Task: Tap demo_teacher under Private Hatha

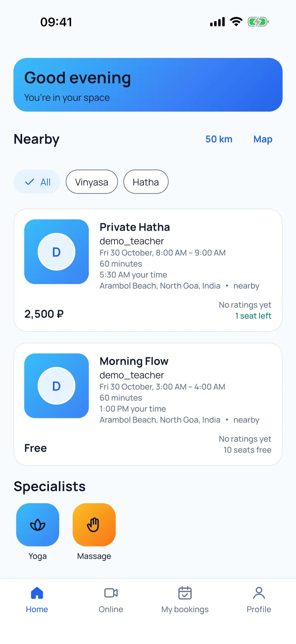Action: click(x=132, y=241)
